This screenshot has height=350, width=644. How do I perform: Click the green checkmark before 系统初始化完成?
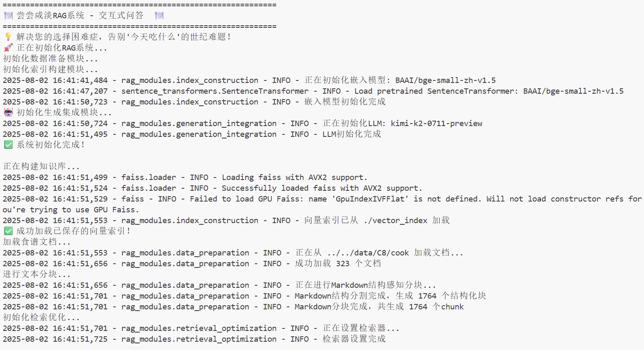[8, 145]
